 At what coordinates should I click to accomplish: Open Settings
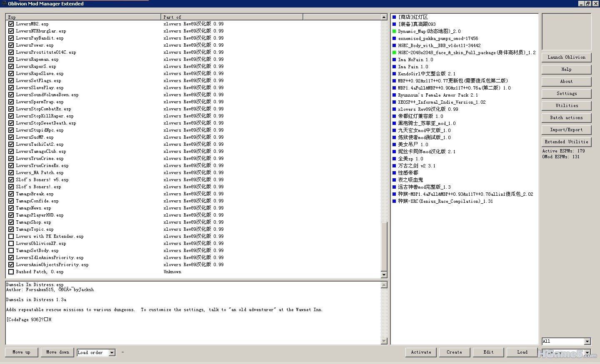pos(566,94)
